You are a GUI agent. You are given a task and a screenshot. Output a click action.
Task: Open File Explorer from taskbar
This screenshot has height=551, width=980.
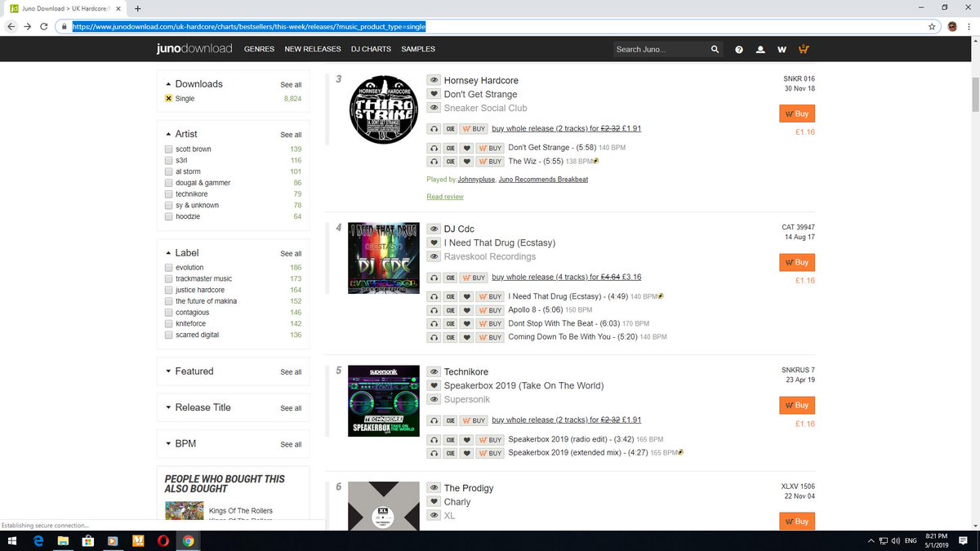pyautogui.click(x=63, y=540)
